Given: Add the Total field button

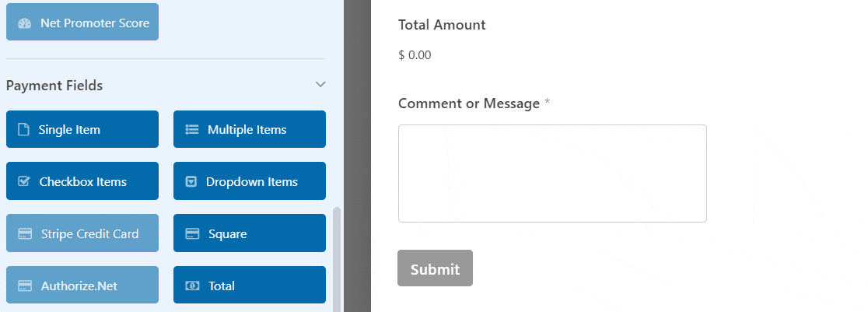Looking at the screenshot, I should click(250, 285).
